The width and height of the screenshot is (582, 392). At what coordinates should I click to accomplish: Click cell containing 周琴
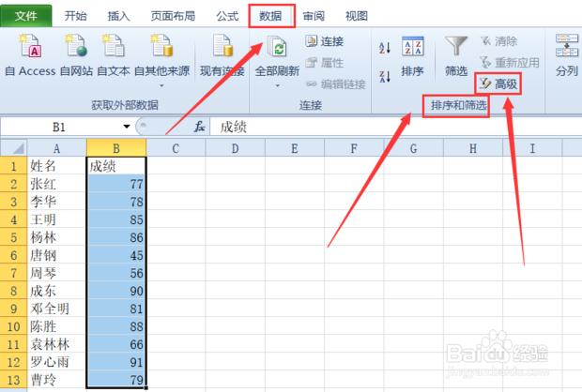56,273
